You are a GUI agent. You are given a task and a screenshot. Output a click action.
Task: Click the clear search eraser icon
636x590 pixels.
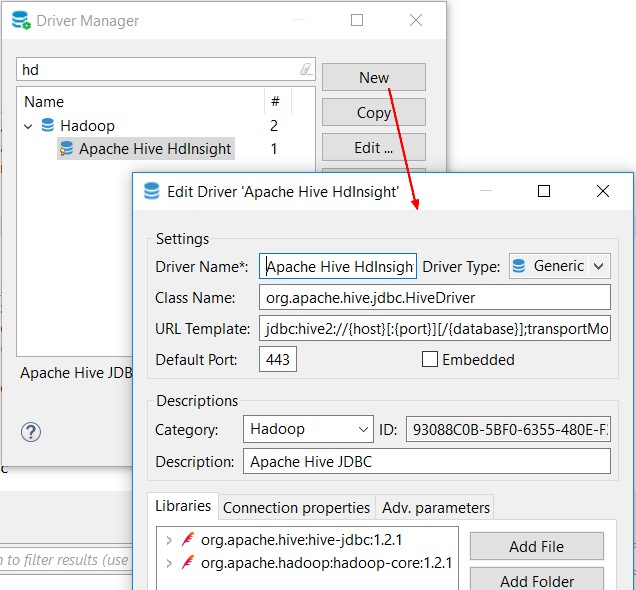point(305,70)
